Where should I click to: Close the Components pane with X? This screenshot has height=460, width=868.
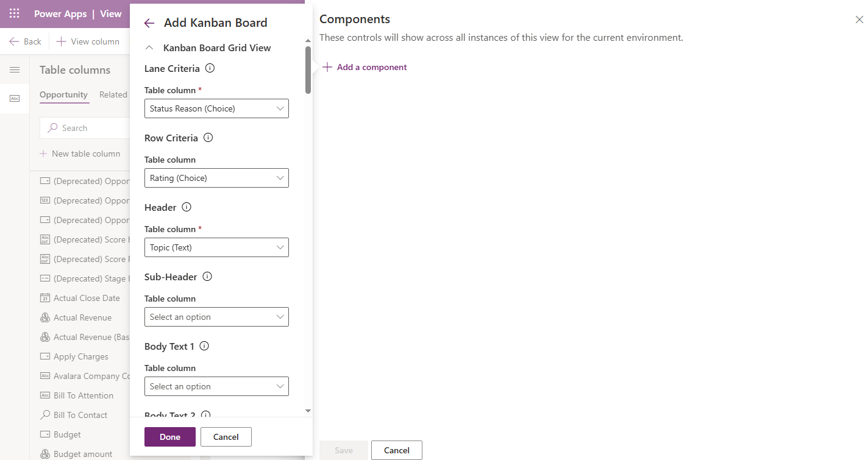point(859,20)
